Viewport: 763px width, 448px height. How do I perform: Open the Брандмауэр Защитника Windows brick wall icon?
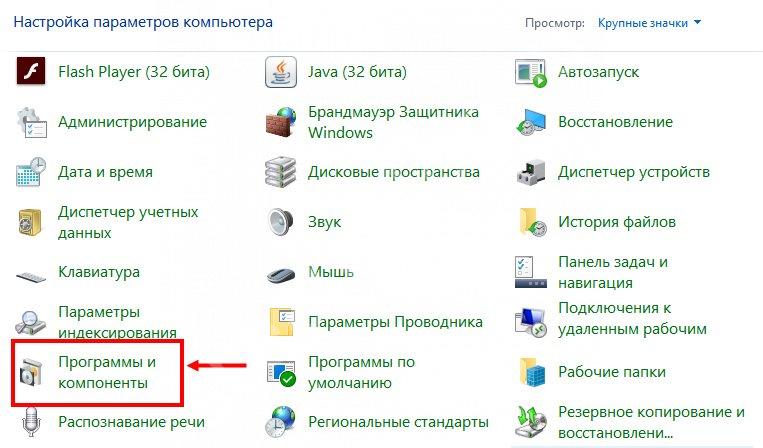(x=281, y=122)
